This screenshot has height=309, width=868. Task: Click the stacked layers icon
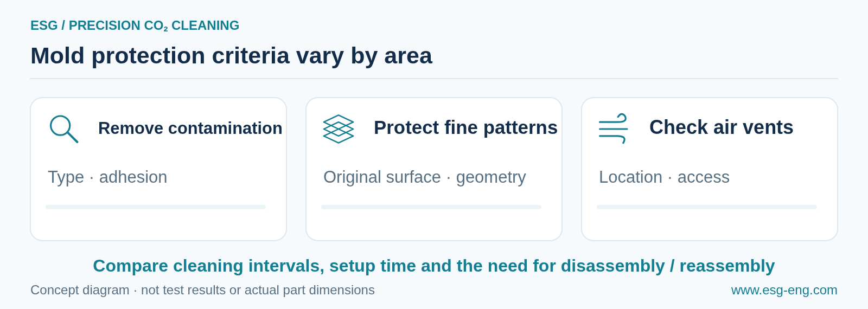click(x=339, y=129)
